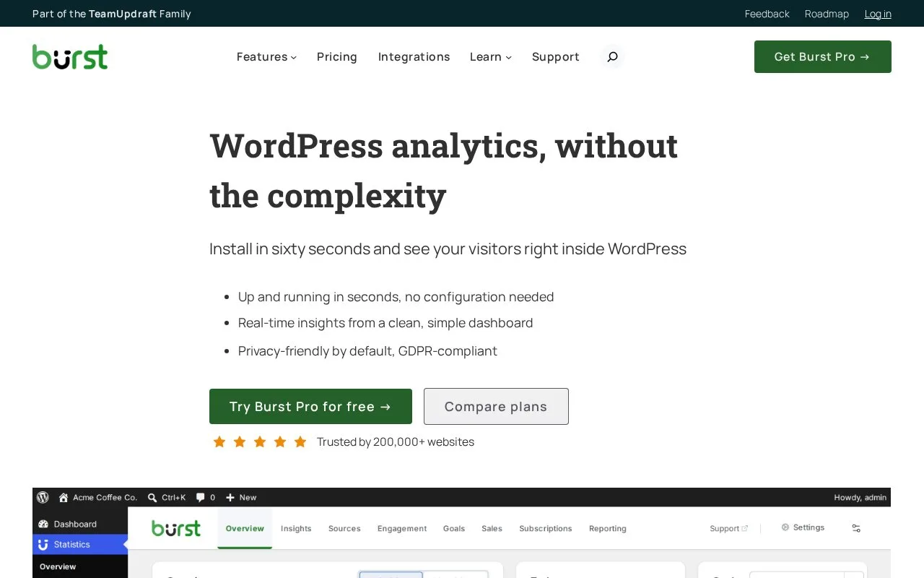
Task: Open the site search magnifier icon
Action: 612,56
